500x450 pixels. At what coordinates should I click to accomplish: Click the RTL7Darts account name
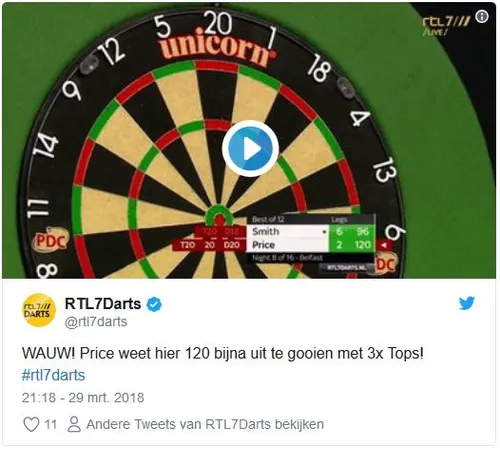(103, 304)
